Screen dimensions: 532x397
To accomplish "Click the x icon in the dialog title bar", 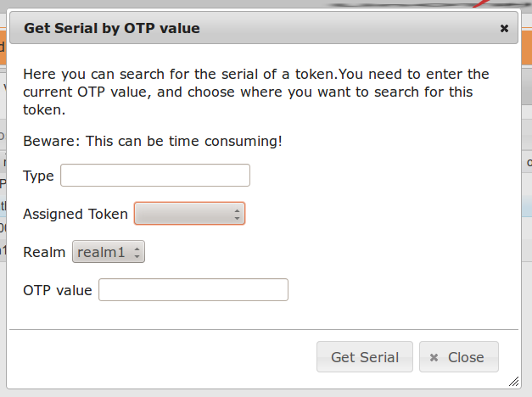I will tap(504, 28).
